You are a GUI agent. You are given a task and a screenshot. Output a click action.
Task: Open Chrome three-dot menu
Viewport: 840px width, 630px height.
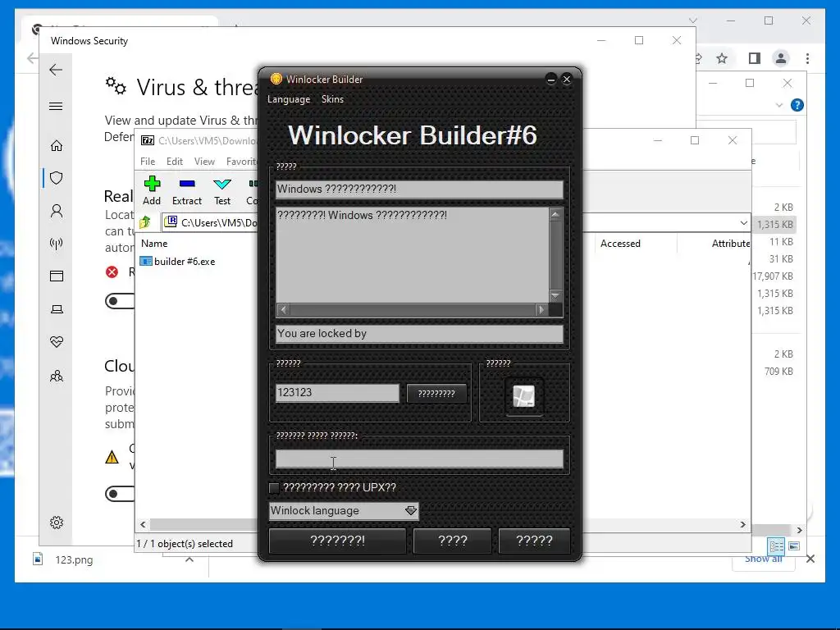(x=807, y=58)
